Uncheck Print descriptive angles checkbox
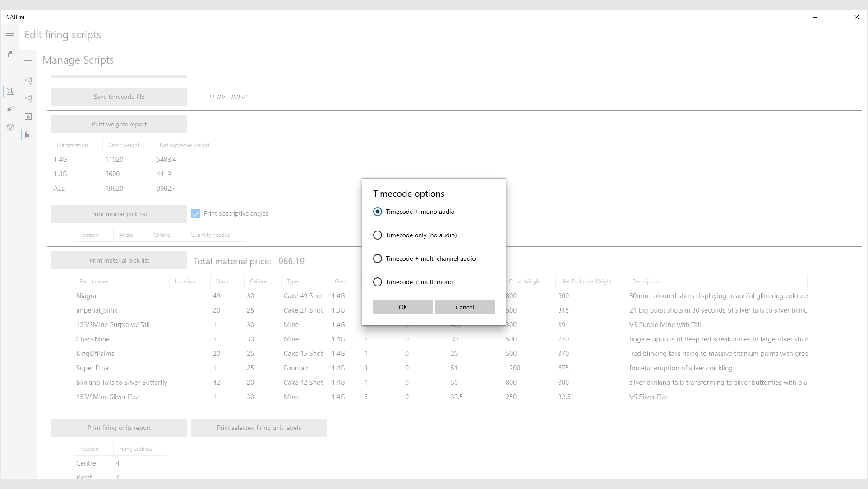 (x=196, y=214)
